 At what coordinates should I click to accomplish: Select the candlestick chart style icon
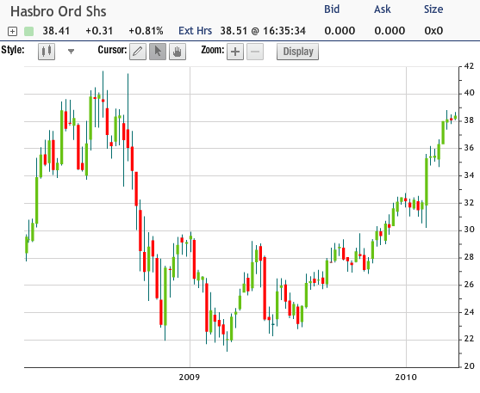(x=47, y=51)
